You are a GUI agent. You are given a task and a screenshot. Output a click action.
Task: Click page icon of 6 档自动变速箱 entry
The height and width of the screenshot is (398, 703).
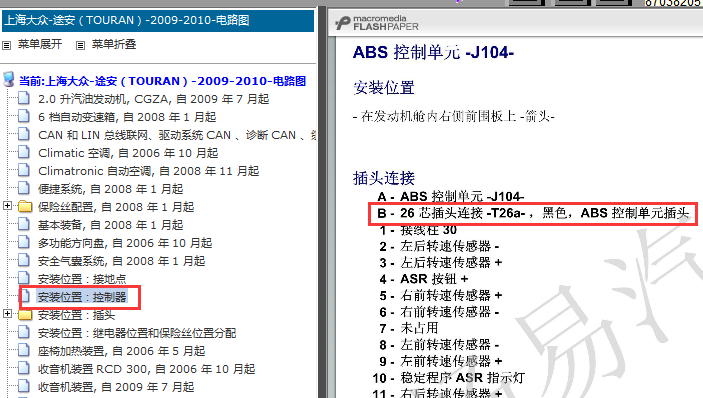click(24, 116)
